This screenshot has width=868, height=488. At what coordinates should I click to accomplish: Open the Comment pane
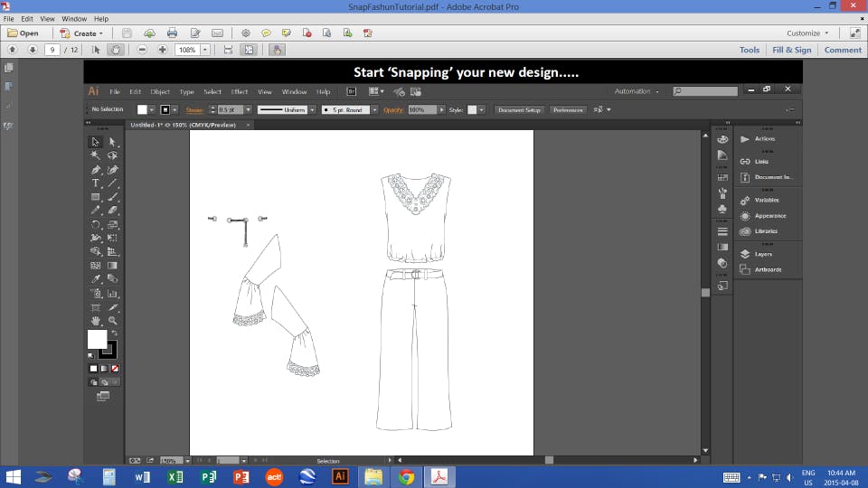tap(843, 50)
